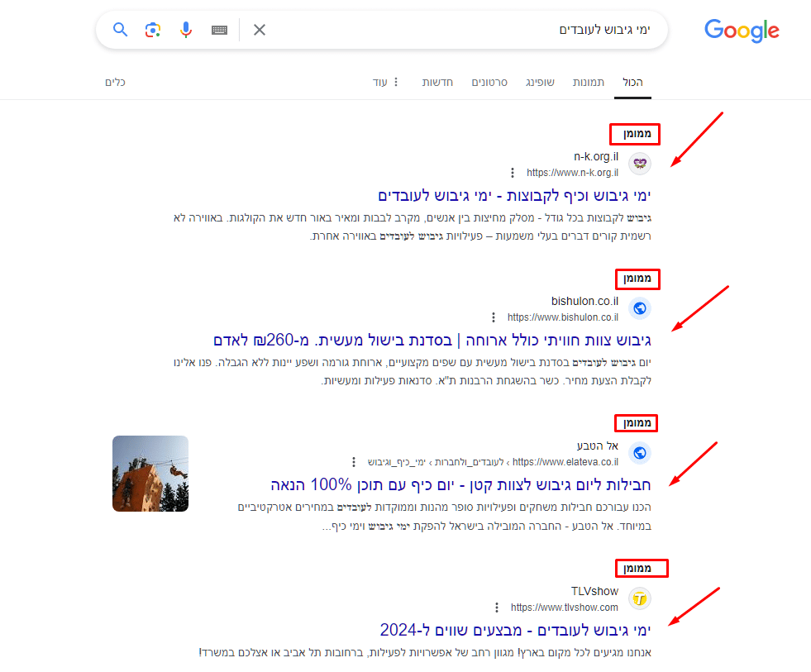
Task: Clear the search query with X
Action: [x=260, y=30]
